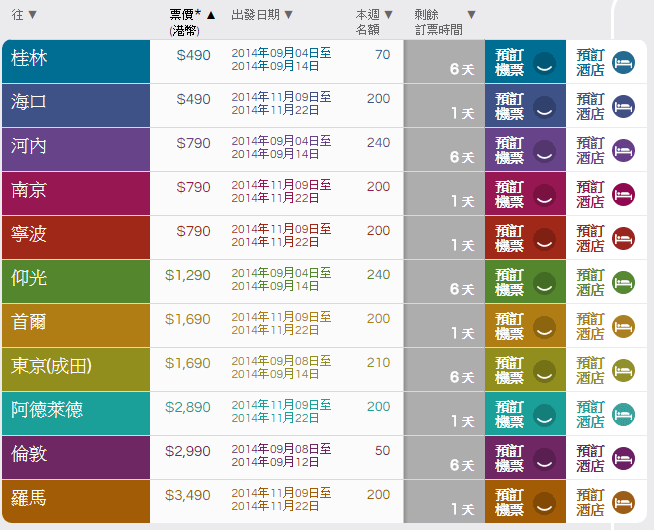Book flight ticket to 寧波
This screenshot has width=654, height=530.
coord(510,238)
